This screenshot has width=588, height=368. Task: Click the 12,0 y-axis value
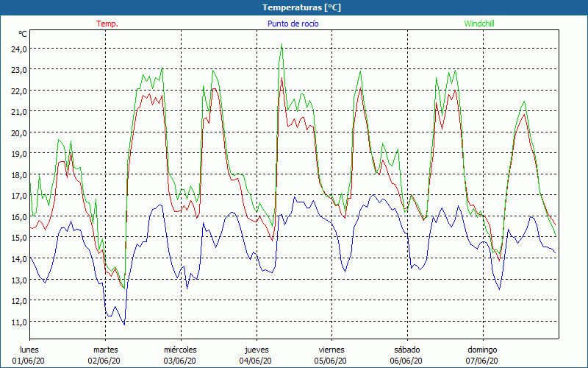(19, 301)
